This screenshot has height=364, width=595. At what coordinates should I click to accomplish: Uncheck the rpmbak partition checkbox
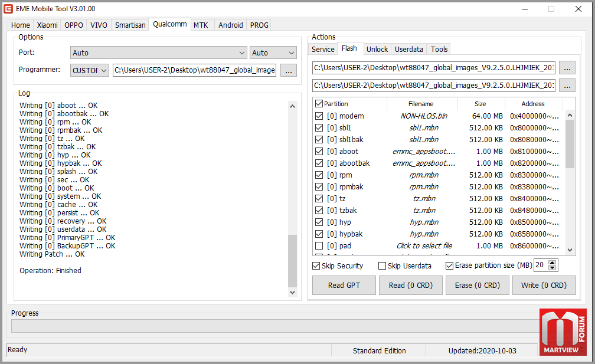point(319,187)
